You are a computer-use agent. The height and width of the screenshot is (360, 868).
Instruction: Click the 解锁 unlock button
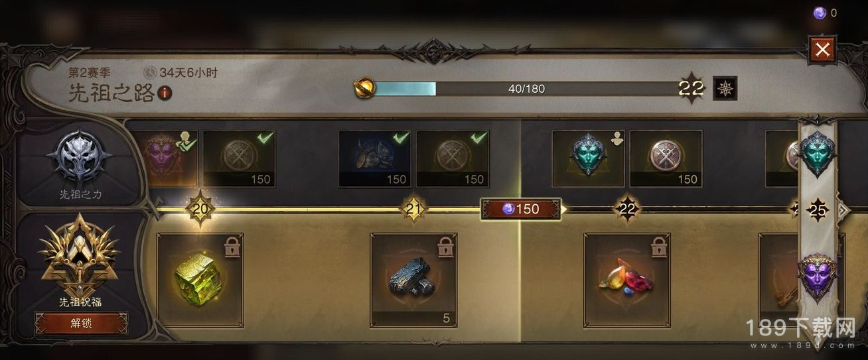tap(80, 324)
